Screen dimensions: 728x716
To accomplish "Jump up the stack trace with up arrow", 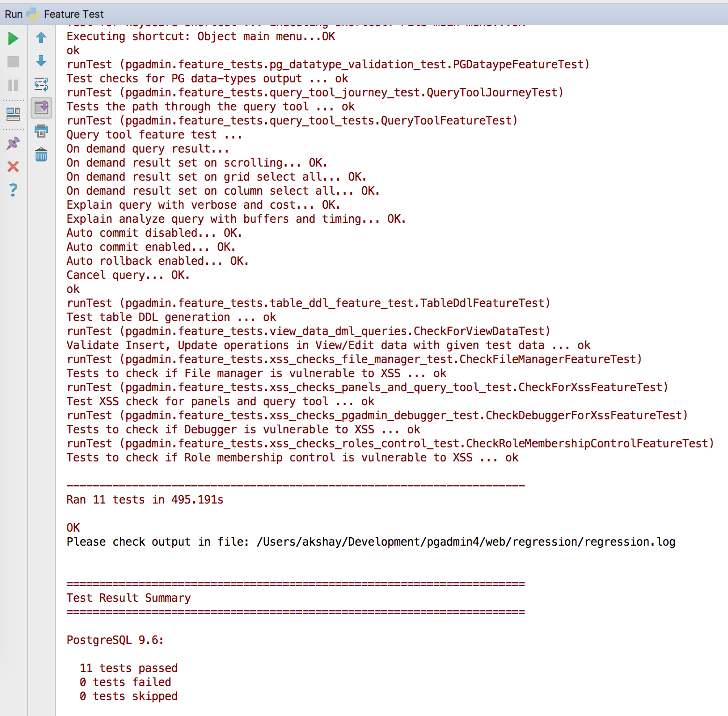I will (x=41, y=37).
